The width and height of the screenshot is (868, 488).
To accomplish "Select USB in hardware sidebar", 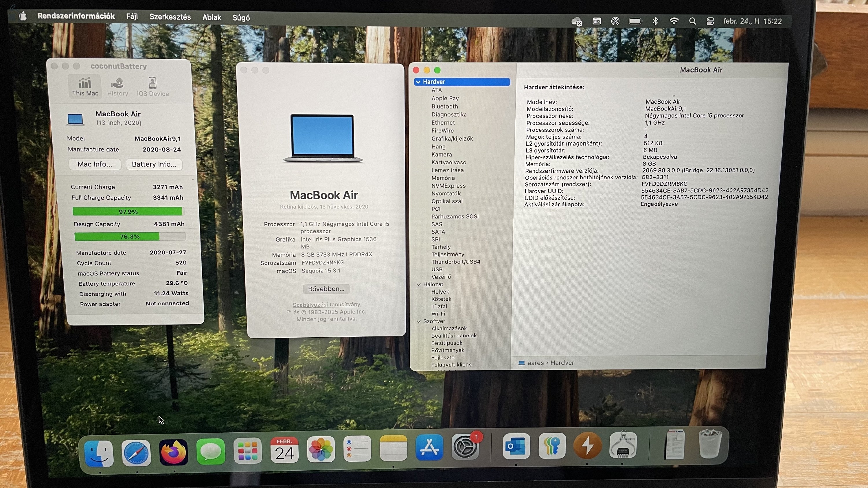I will click(437, 269).
